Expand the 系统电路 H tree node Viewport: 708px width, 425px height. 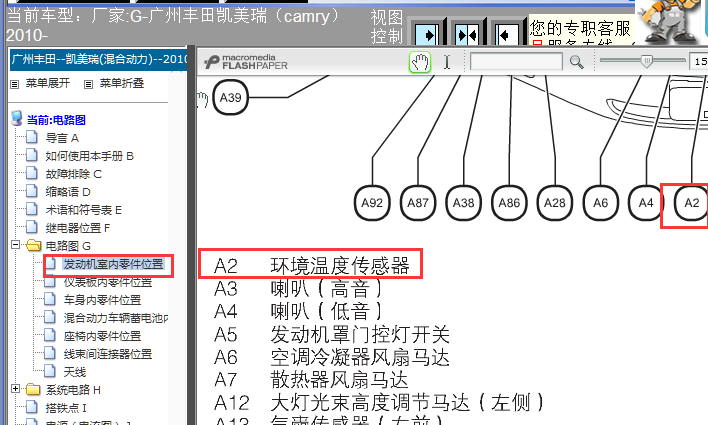pyautogui.click(x=15, y=389)
